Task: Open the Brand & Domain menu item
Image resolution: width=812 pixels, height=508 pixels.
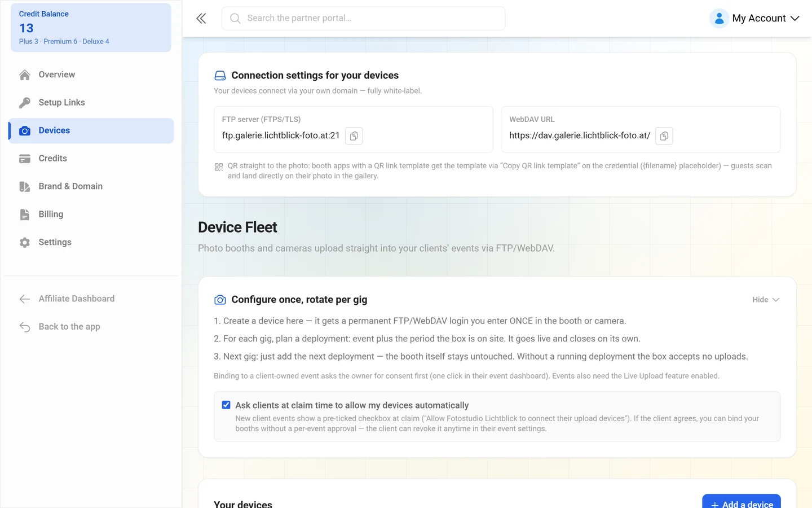Action: pos(91,186)
